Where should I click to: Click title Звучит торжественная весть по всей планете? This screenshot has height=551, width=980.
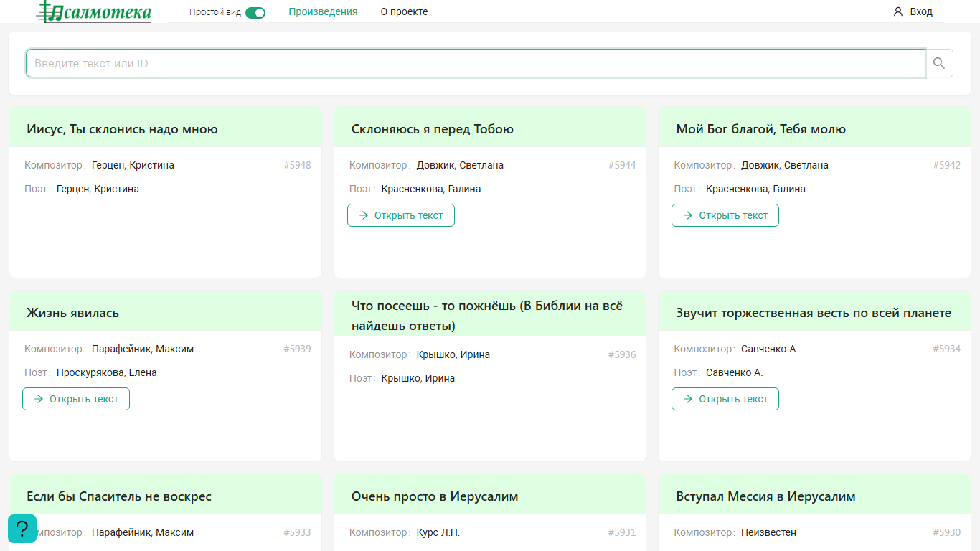point(814,313)
